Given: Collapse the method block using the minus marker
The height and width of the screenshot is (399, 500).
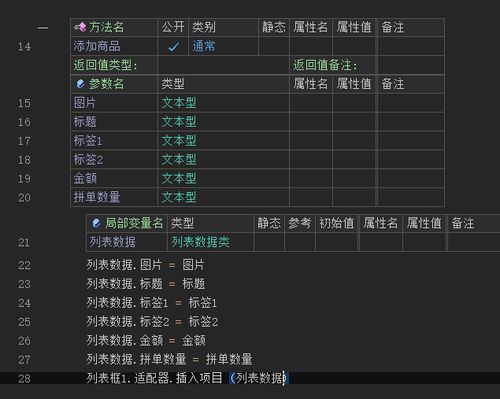Looking at the screenshot, I should pyautogui.click(x=43, y=28).
